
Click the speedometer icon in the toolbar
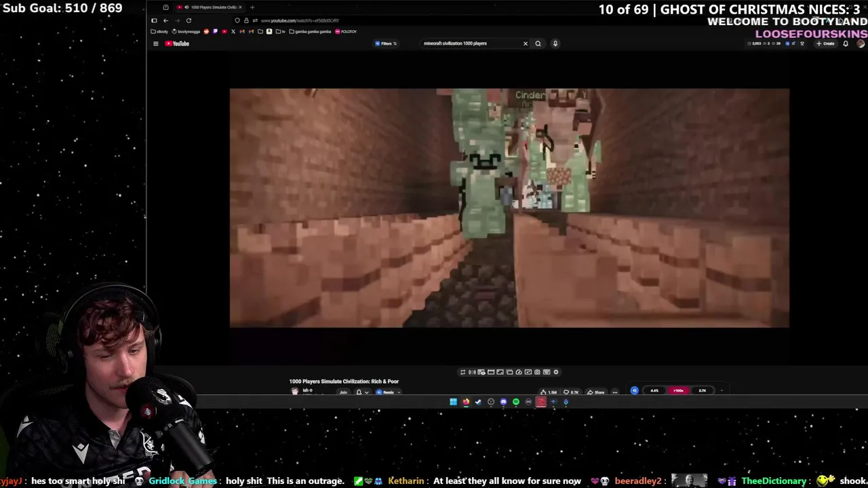click(519, 372)
